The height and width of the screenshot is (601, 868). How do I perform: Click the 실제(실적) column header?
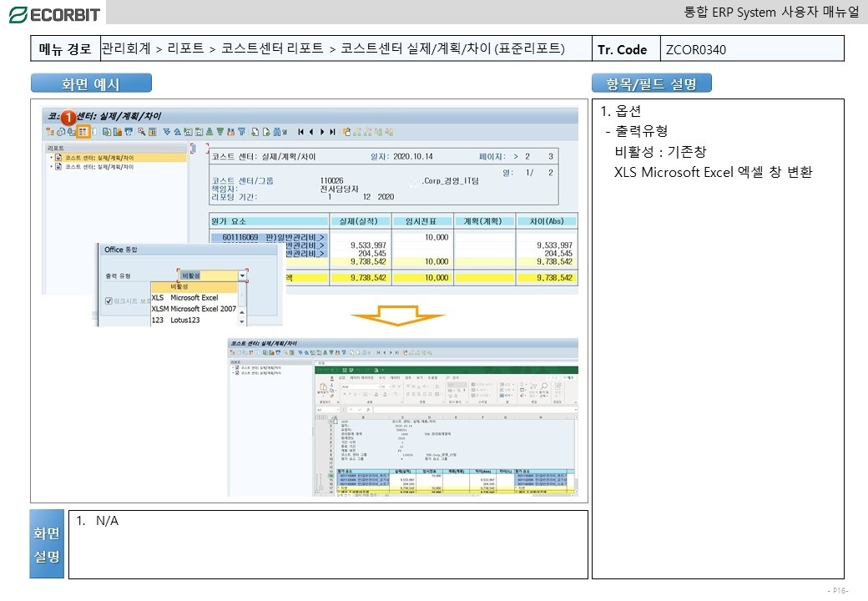point(358,221)
